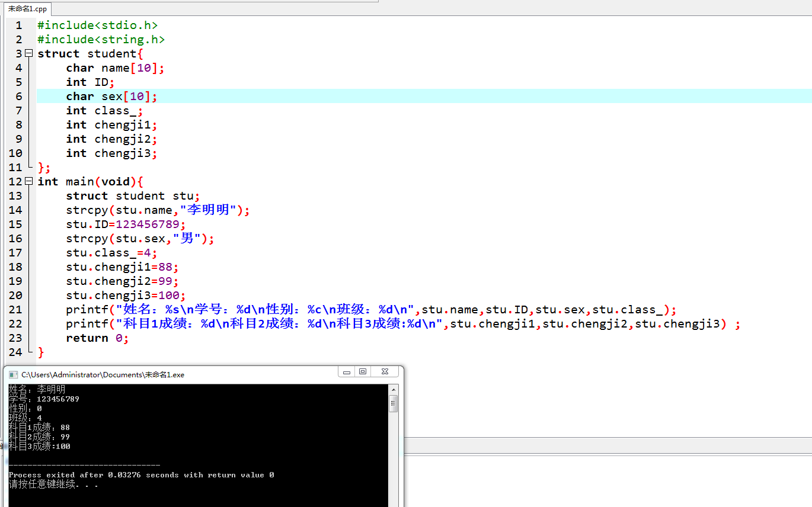Click the 'int chengji1;' declaration

pos(111,124)
